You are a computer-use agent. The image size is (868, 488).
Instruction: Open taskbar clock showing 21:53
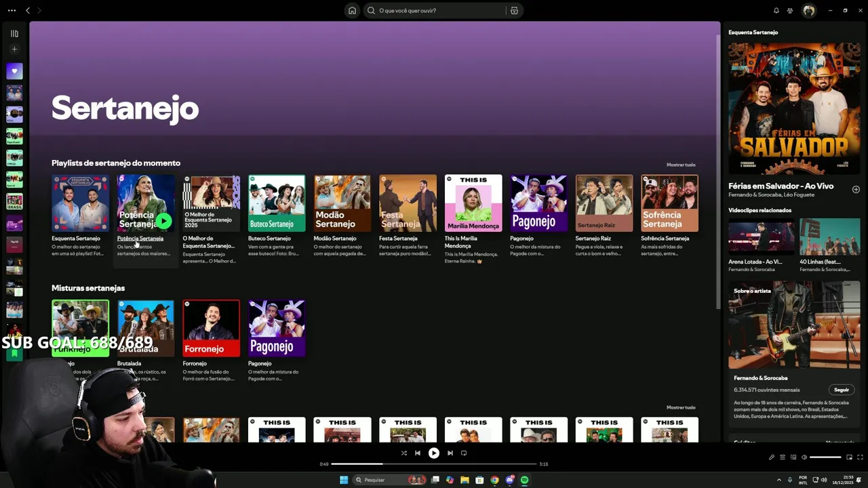point(842,480)
